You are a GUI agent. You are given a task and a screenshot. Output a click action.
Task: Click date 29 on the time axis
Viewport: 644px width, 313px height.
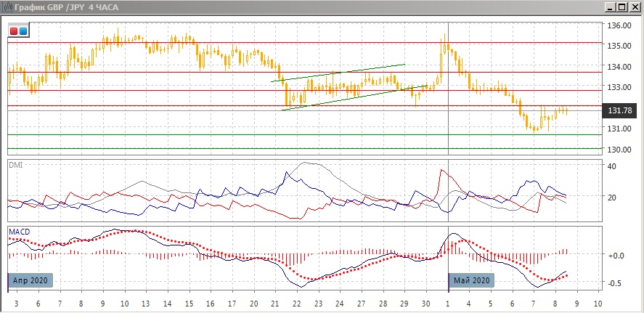(x=404, y=304)
